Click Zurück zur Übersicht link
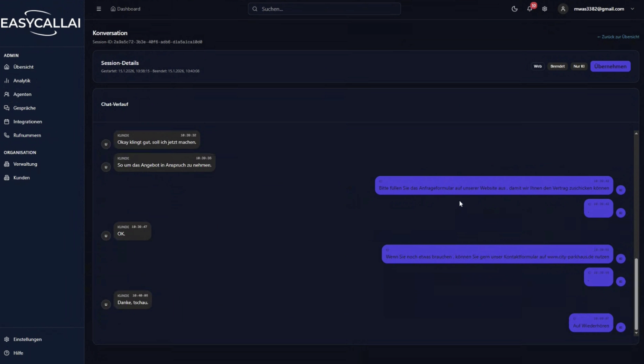The height and width of the screenshot is (364, 644). pos(618,37)
